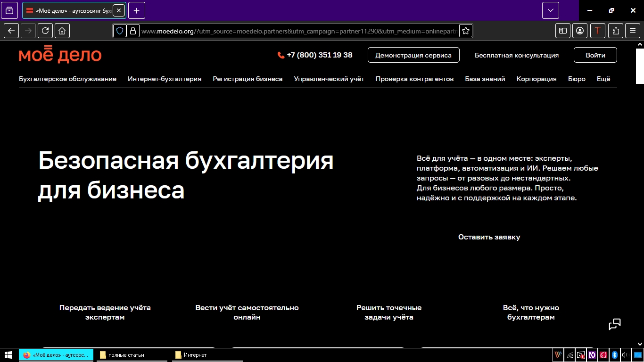Open the Bluetooth tray icon

(x=614, y=355)
